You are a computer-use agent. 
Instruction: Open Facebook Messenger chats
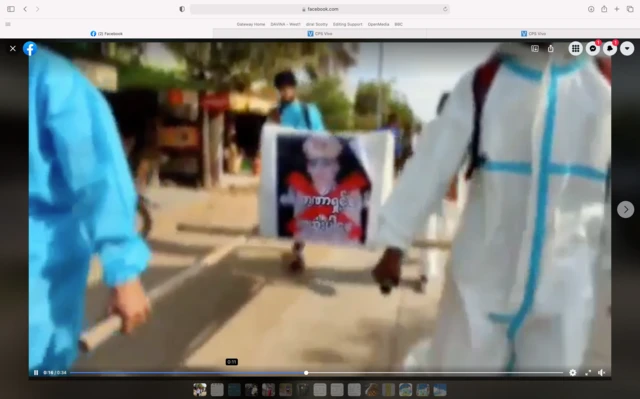[593, 49]
